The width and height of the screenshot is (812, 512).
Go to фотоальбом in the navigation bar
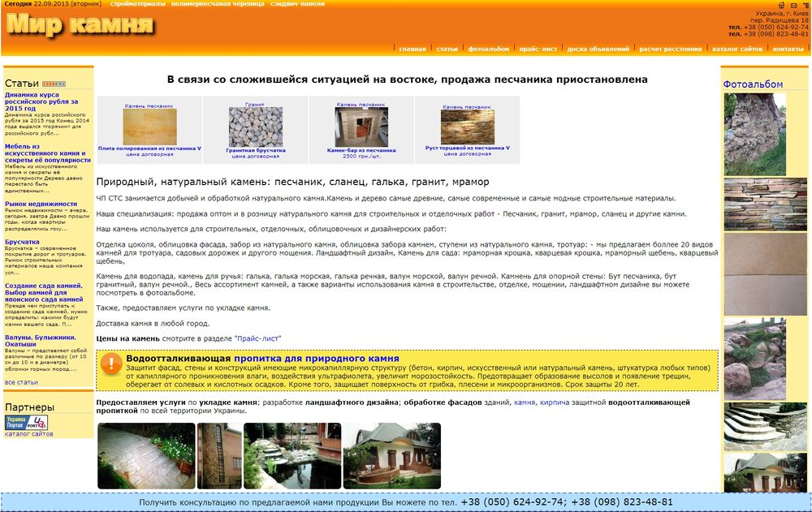point(488,49)
